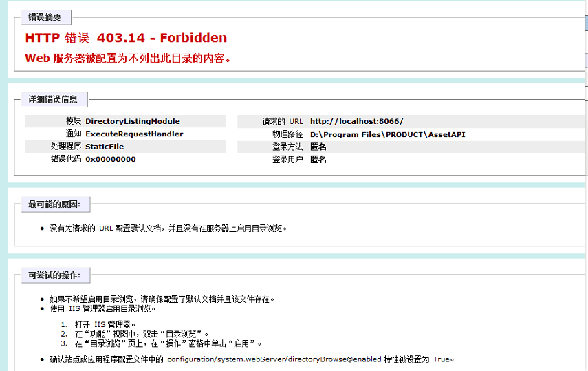Click the error code 0x00000000

coord(110,159)
